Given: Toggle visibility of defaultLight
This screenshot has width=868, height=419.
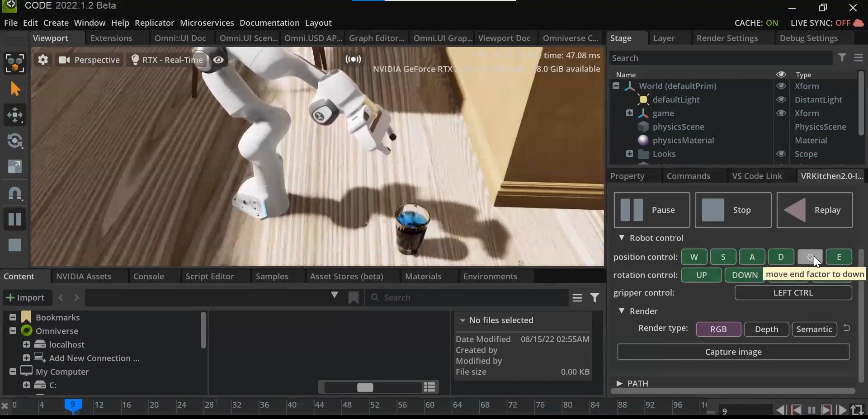Looking at the screenshot, I should tap(781, 99).
